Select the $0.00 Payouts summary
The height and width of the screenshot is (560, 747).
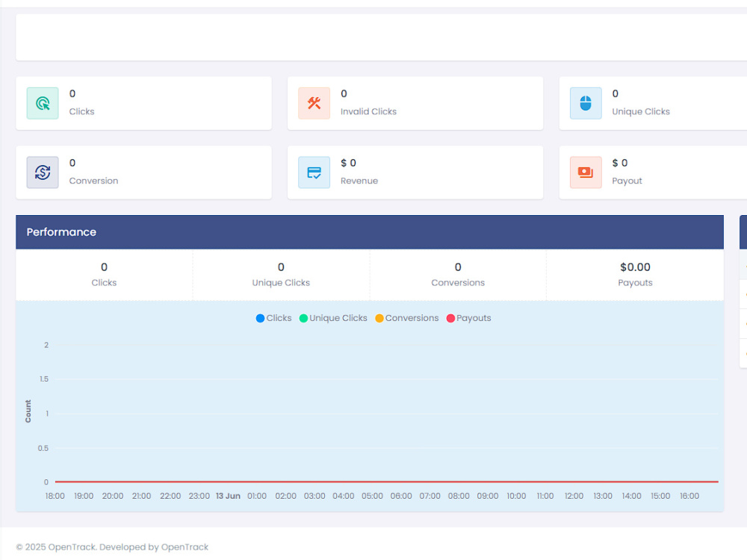pyautogui.click(x=635, y=275)
